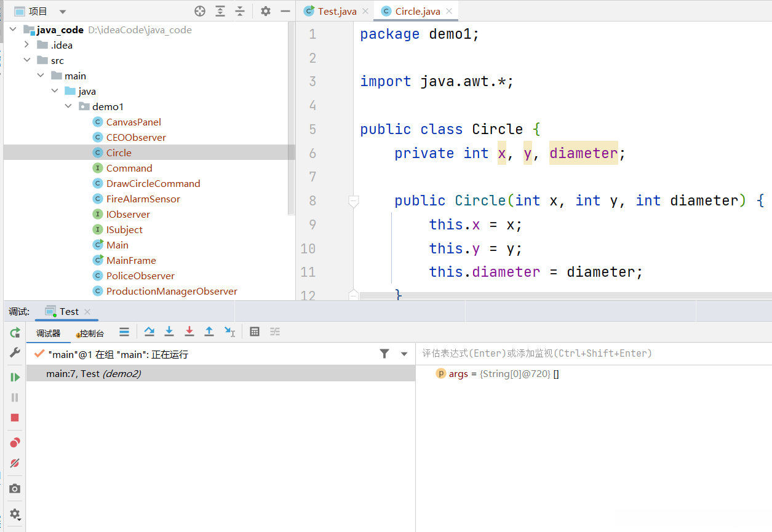The width and height of the screenshot is (772, 532).
Task: Open View Breakpoints red circles icon
Action: pyautogui.click(x=15, y=443)
